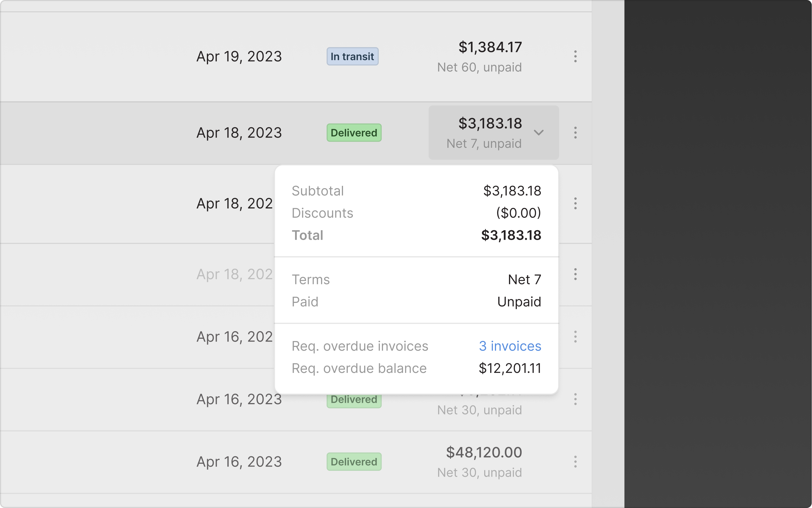Screen dimensions: 812x508
Task: Select the Apr 19, 2023 invoice row
Action: tap(239, 56)
